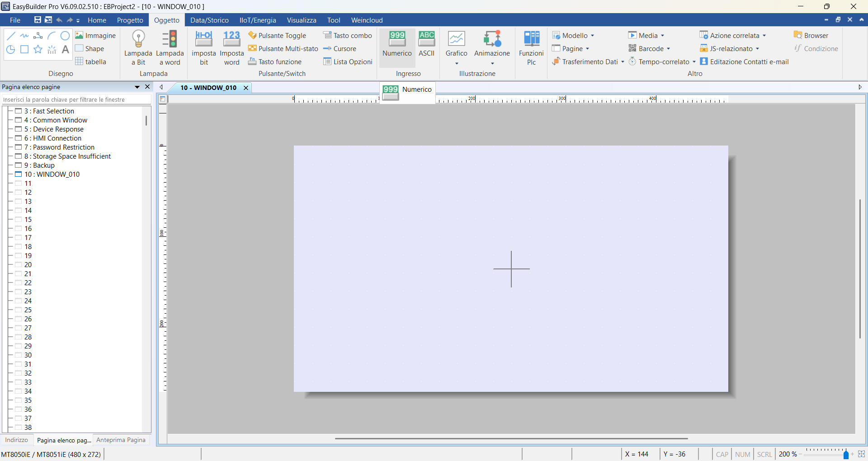Open the Grafico illustration tool
Image resolution: width=868 pixels, height=461 pixels.
coord(456,45)
